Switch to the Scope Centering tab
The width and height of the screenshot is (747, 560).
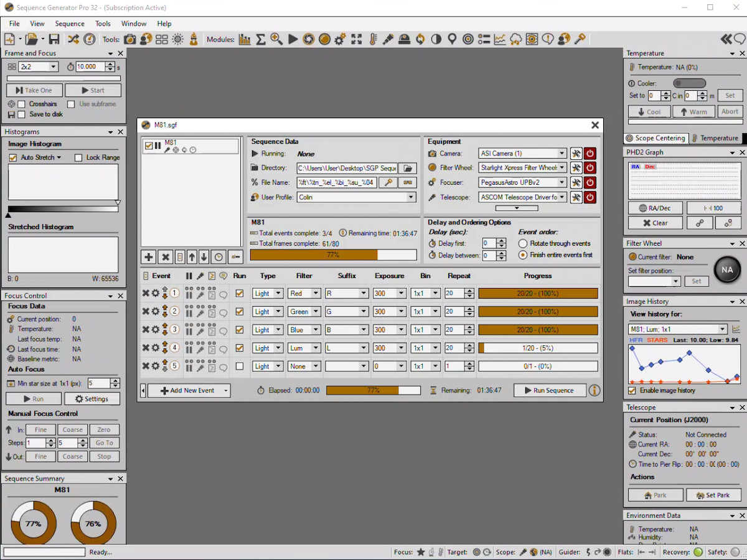[x=655, y=138]
